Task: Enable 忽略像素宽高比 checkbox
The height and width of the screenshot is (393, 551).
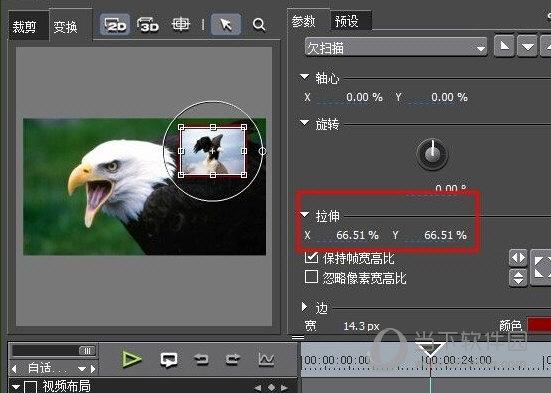Action: pos(311,277)
